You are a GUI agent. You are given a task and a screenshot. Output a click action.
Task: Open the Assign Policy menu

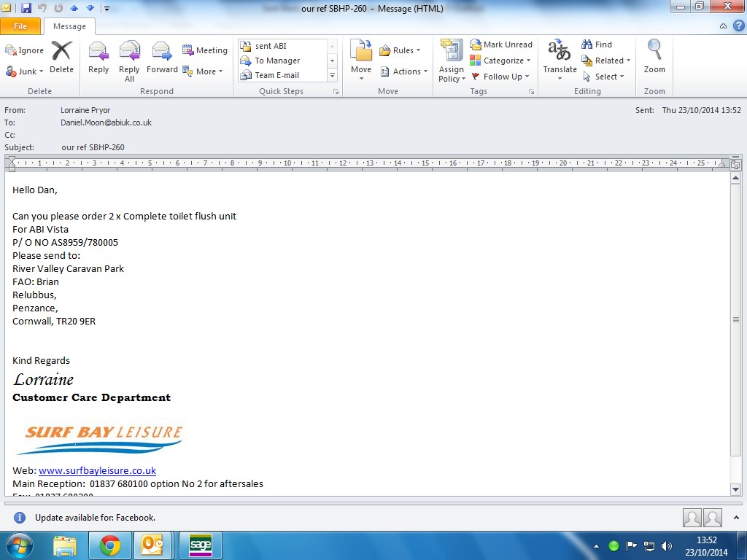tap(451, 61)
